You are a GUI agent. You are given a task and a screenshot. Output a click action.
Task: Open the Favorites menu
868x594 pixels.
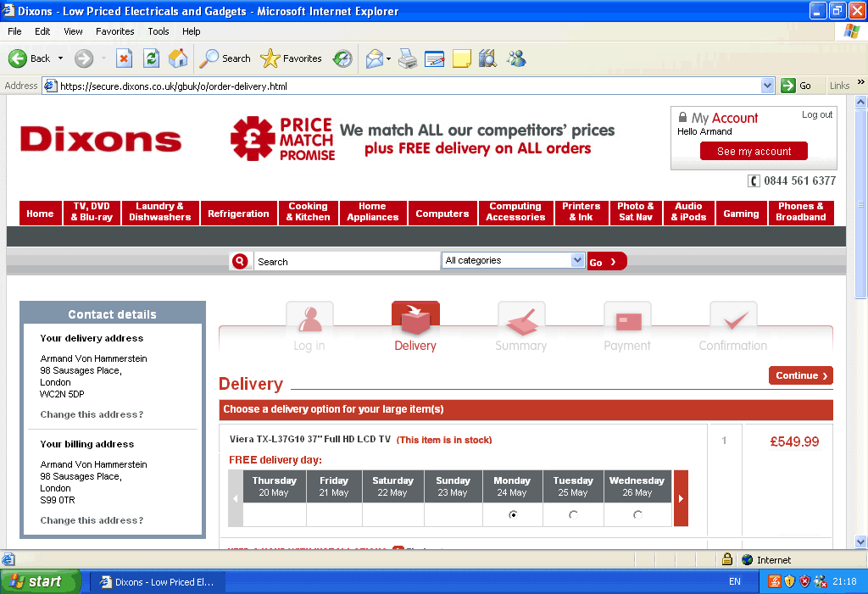pyautogui.click(x=114, y=31)
